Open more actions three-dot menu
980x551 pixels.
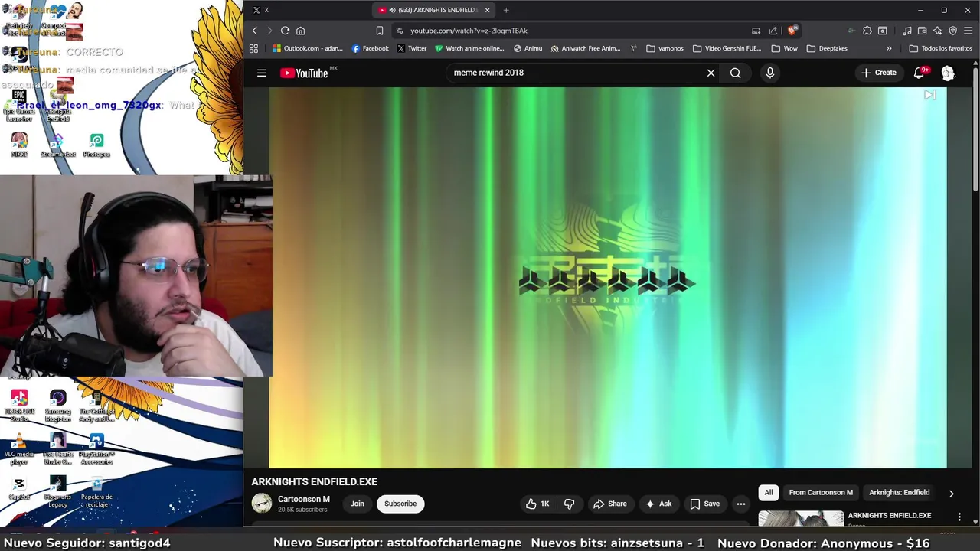[740, 504]
